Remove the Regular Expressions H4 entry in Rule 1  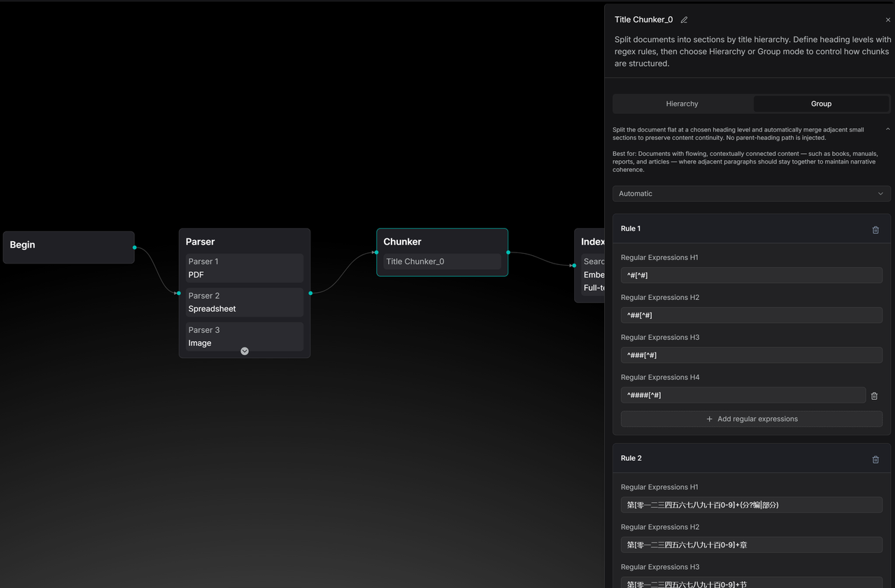[874, 396]
